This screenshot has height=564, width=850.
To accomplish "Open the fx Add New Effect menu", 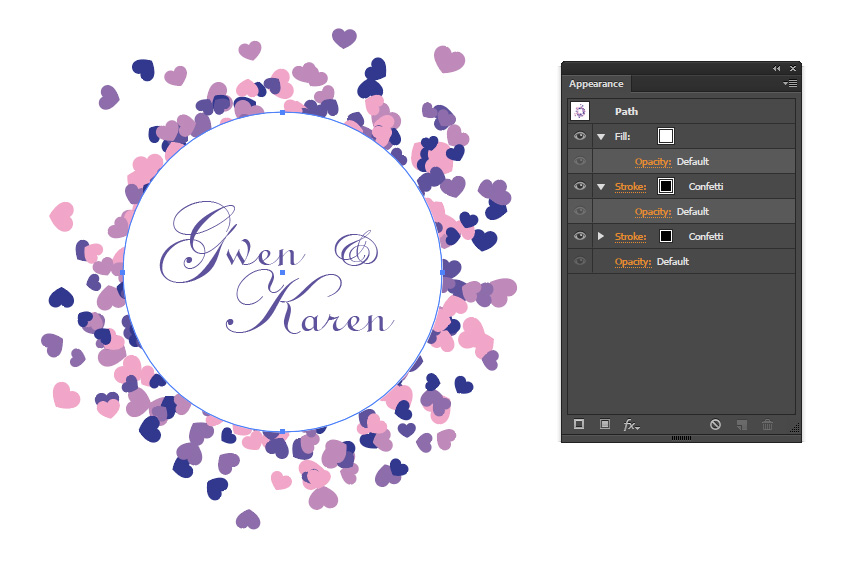I will click(631, 425).
